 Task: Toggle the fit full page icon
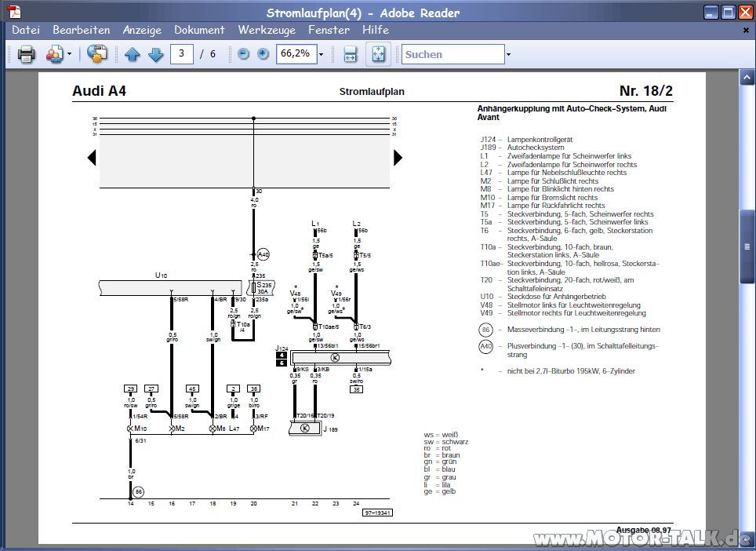pyautogui.click(x=379, y=54)
